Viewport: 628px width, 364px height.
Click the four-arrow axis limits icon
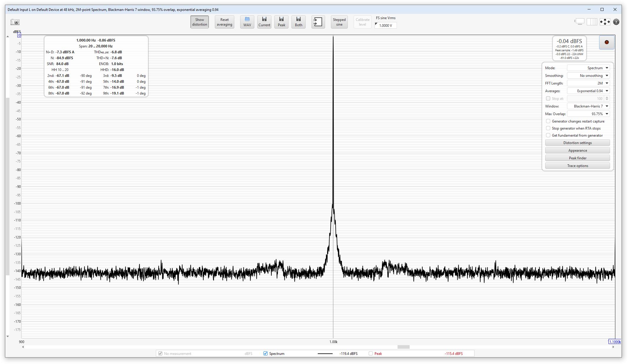605,22
